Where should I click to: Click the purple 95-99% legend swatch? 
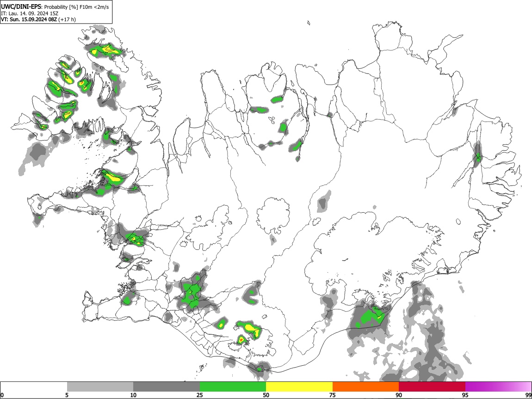coord(498,387)
